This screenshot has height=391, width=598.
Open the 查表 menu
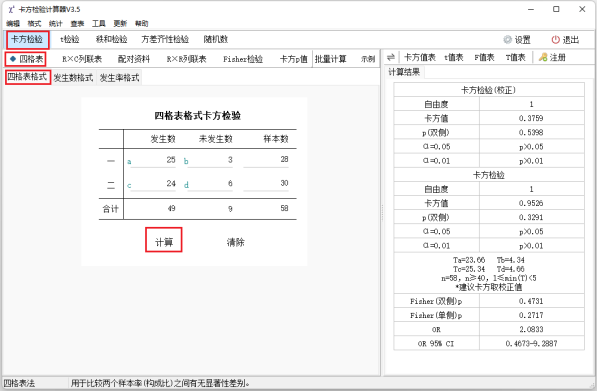(77, 24)
